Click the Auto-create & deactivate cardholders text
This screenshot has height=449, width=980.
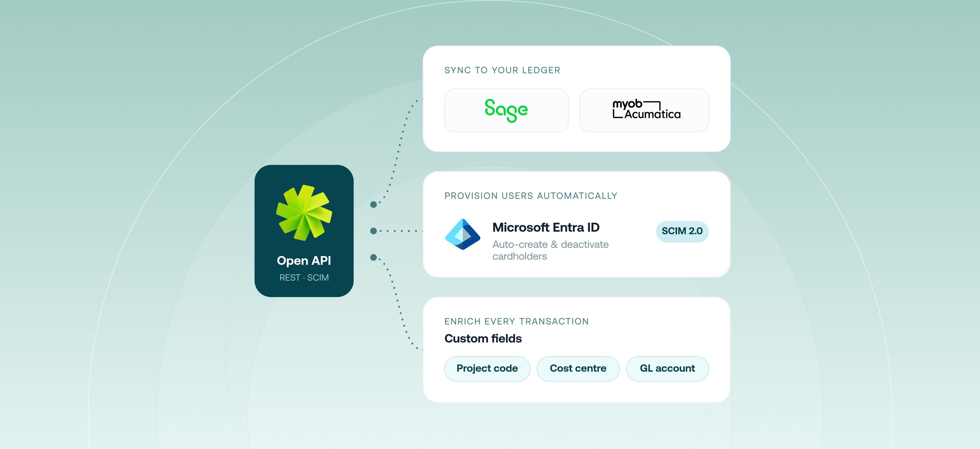click(551, 250)
